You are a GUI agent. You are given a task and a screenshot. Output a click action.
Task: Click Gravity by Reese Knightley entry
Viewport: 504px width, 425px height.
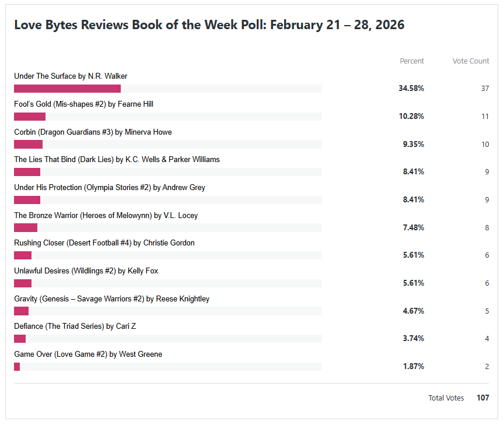coord(111,299)
